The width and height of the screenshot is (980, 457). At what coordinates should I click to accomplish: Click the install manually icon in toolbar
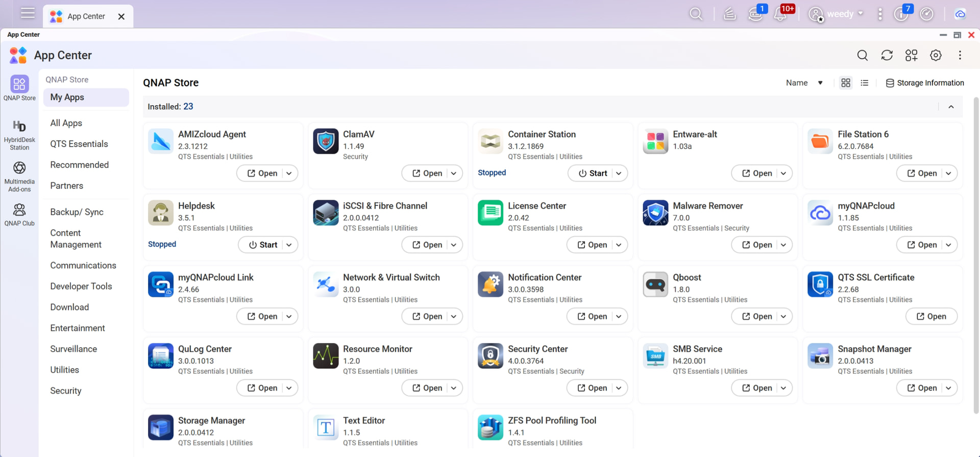[911, 55]
